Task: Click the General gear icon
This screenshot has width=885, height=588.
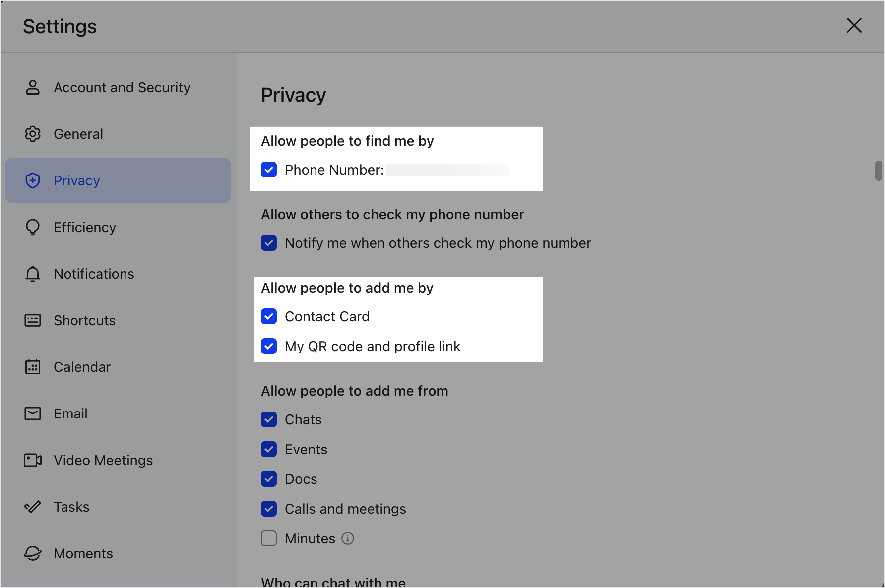Action: coord(32,134)
